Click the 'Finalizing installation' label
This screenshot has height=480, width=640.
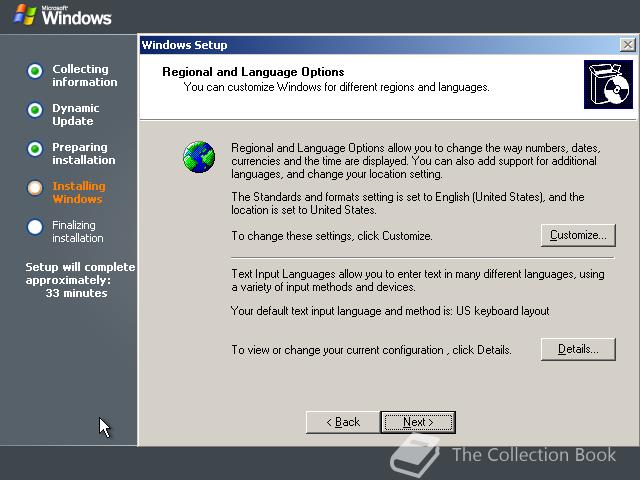78,231
